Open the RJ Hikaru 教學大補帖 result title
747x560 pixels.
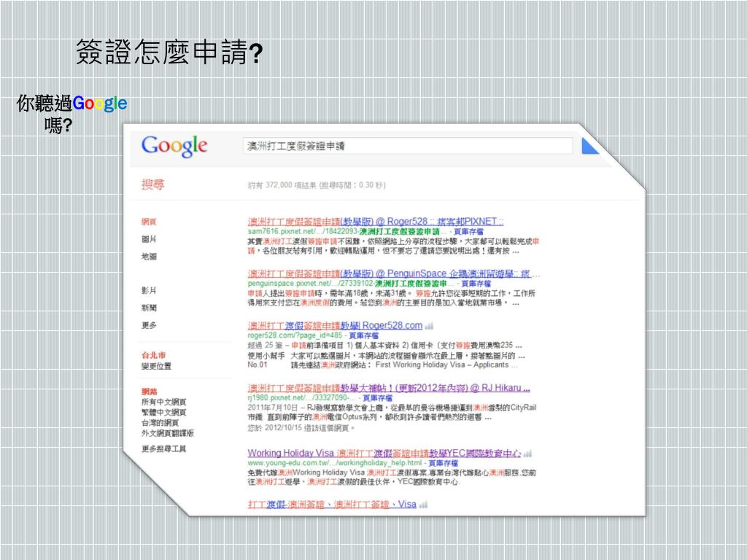[x=389, y=388]
